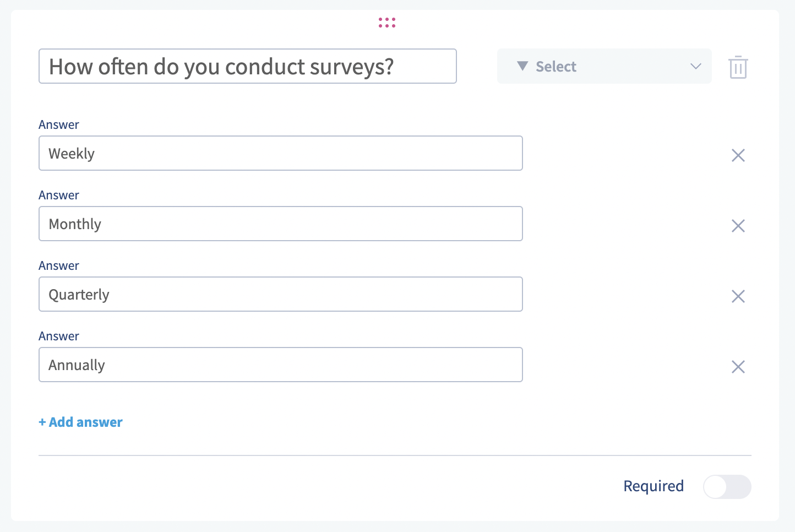This screenshot has width=795, height=532.
Task: Click the survey question title field
Action: (247, 66)
